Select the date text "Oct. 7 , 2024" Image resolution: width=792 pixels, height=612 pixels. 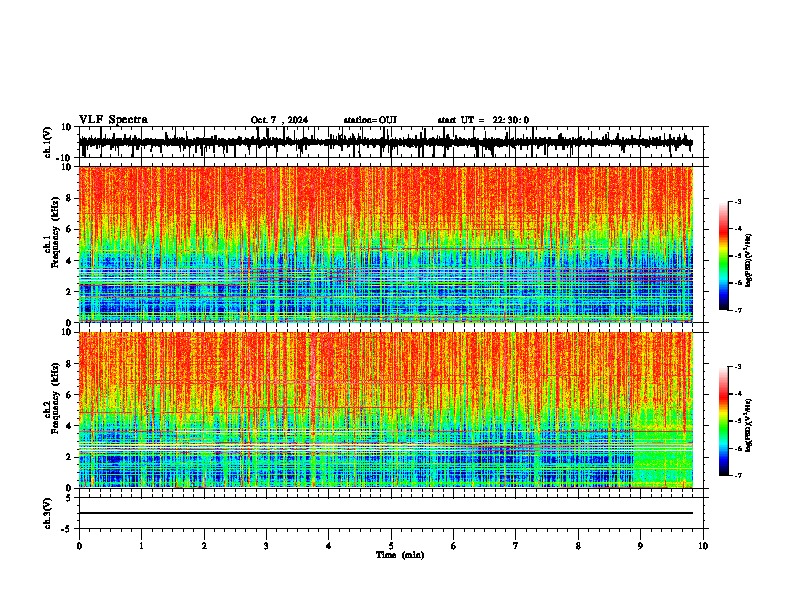tap(279, 120)
